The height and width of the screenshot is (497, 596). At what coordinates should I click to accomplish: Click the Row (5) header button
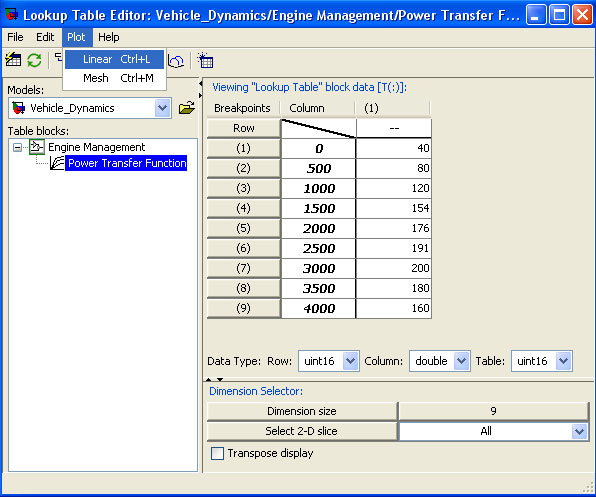pyautogui.click(x=243, y=228)
